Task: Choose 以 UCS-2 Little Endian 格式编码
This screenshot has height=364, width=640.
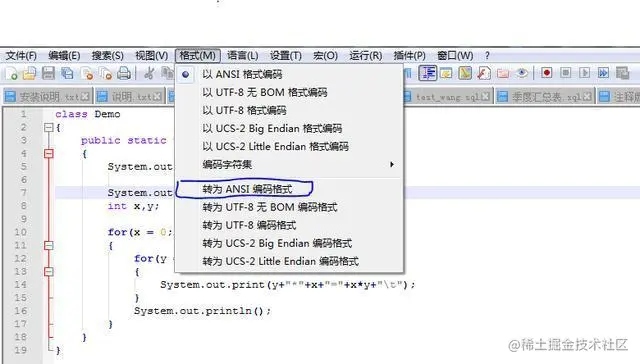Action: click(289, 146)
